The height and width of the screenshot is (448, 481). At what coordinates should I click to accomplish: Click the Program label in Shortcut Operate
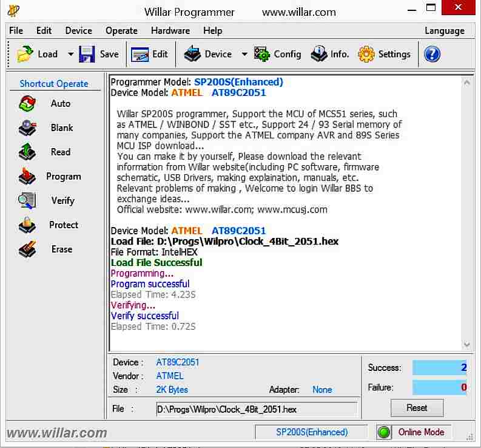[x=64, y=177]
